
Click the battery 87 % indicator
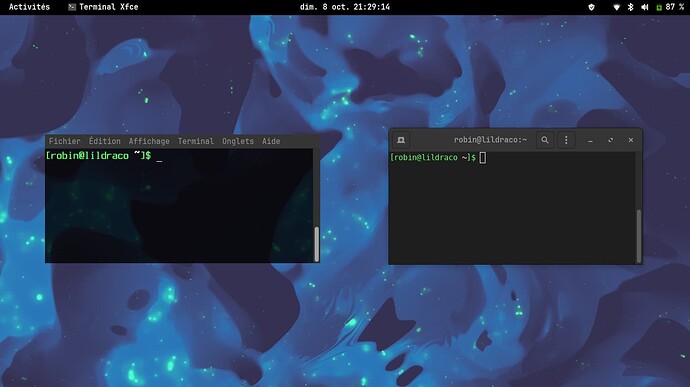[x=670, y=7]
